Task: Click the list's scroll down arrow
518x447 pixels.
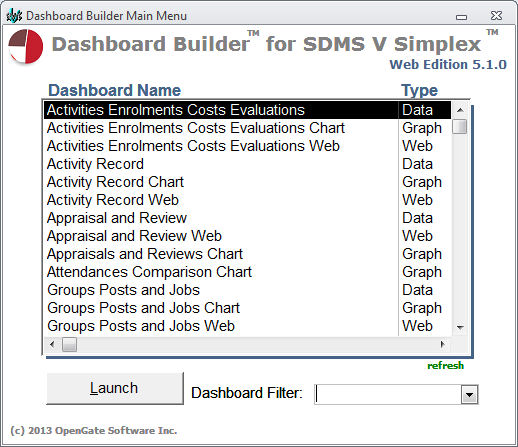Action: click(x=460, y=327)
